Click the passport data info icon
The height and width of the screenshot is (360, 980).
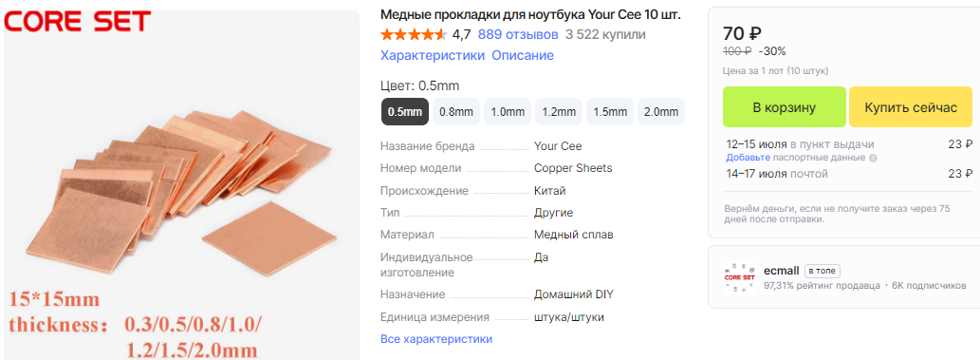tap(873, 158)
